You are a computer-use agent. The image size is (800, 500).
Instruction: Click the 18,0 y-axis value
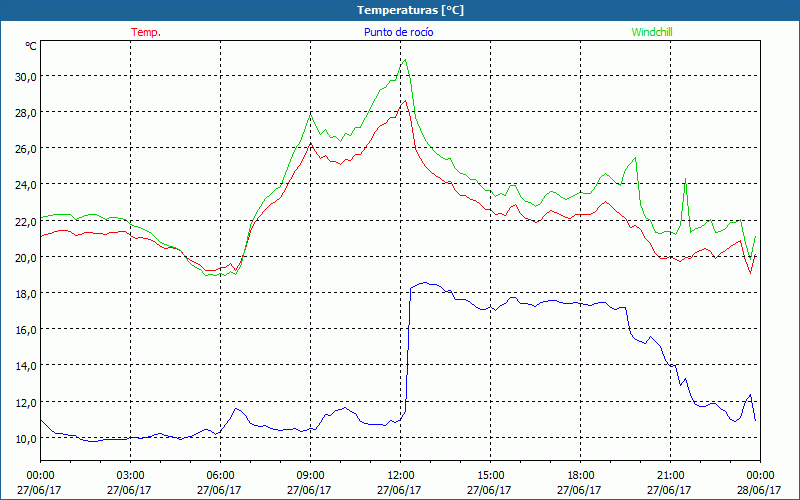pyautogui.click(x=25, y=294)
